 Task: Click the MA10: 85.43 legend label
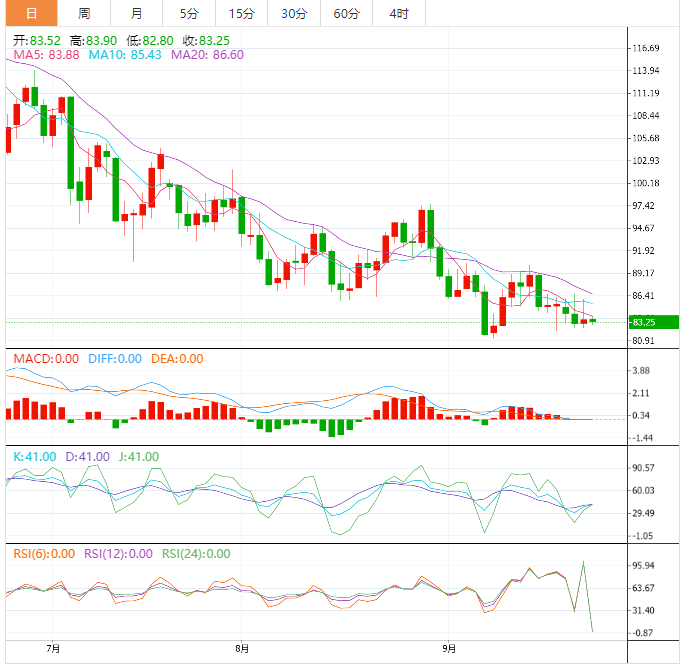[x=125, y=55]
